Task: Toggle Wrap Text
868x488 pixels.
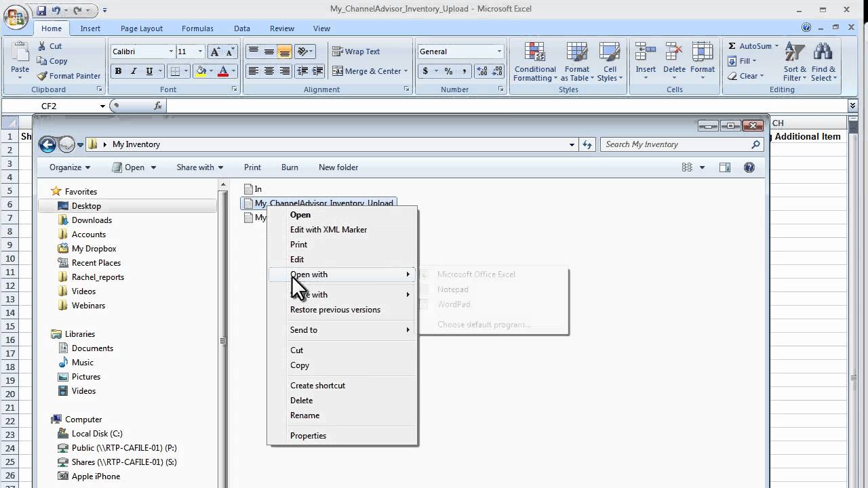Action: 356,52
